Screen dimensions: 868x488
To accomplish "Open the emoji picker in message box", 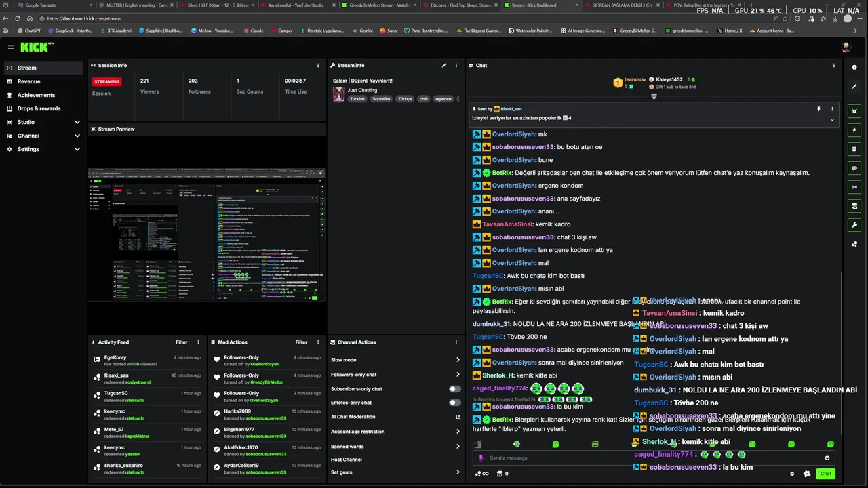I will click(827, 457).
